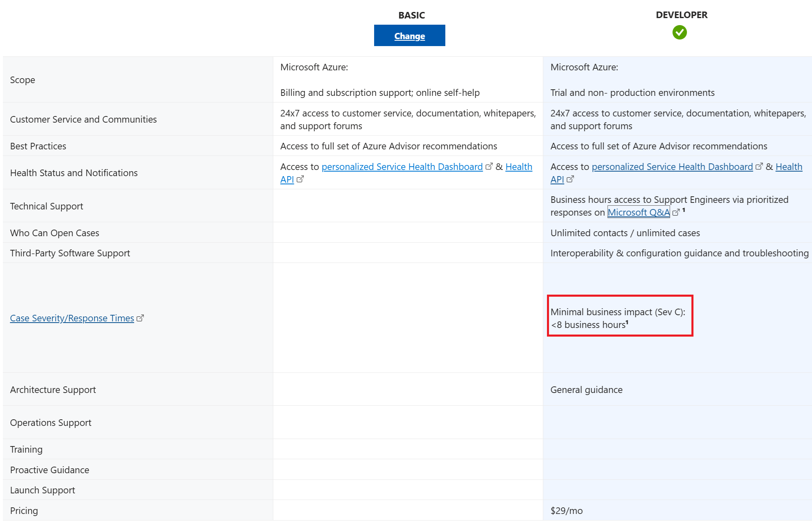The height and width of the screenshot is (523, 812).
Task: Select the DEVELOPER plan heading
Action: [x=682, y=15]
